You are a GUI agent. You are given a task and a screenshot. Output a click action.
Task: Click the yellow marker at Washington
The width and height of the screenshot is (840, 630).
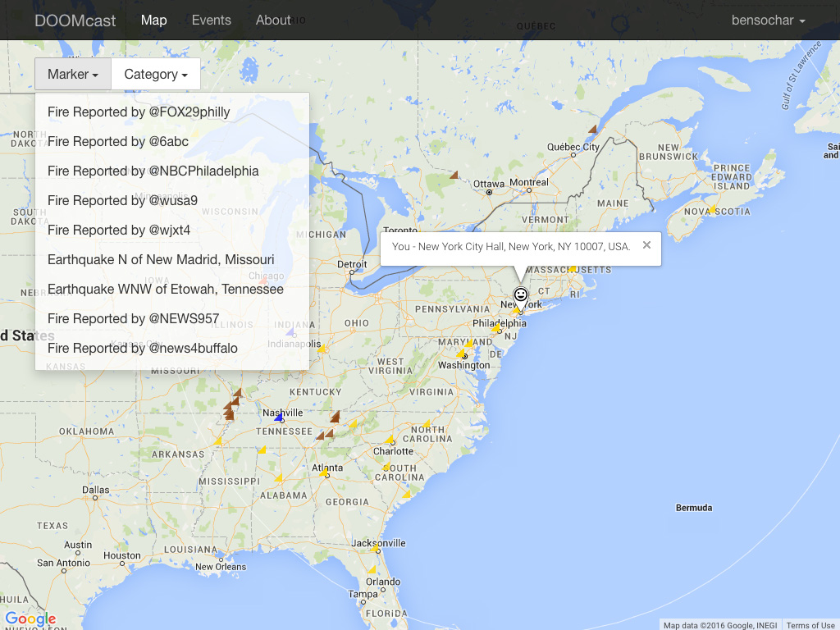(461, 353)
